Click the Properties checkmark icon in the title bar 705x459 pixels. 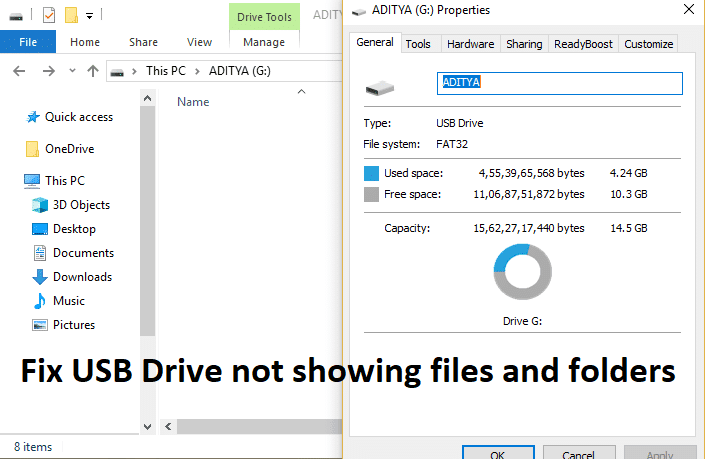pyautogui.click(x=49, y=15)
